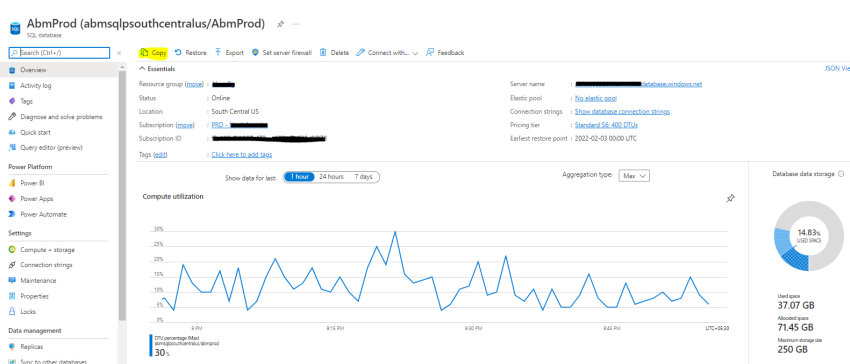Click the 37.07 GB used space value

[x=795, y=305]
